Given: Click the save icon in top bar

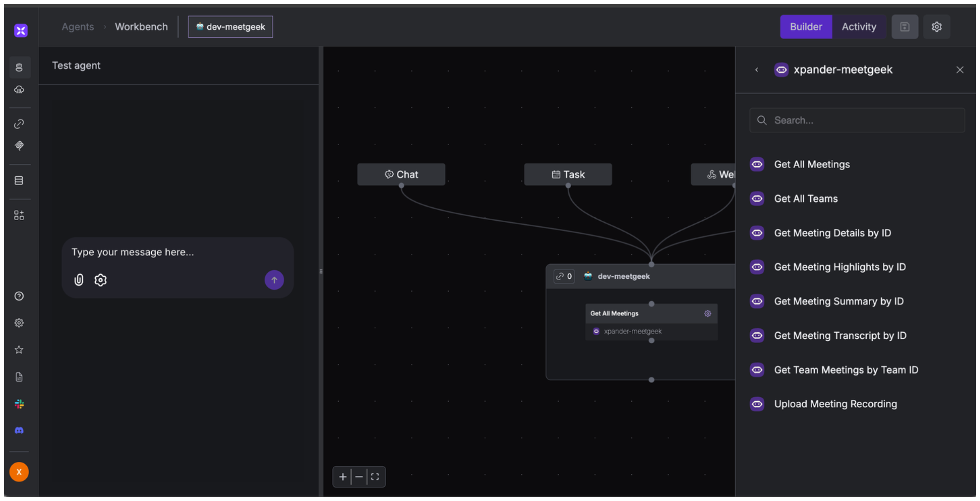Looking at the screenshot, I should 905,27.
